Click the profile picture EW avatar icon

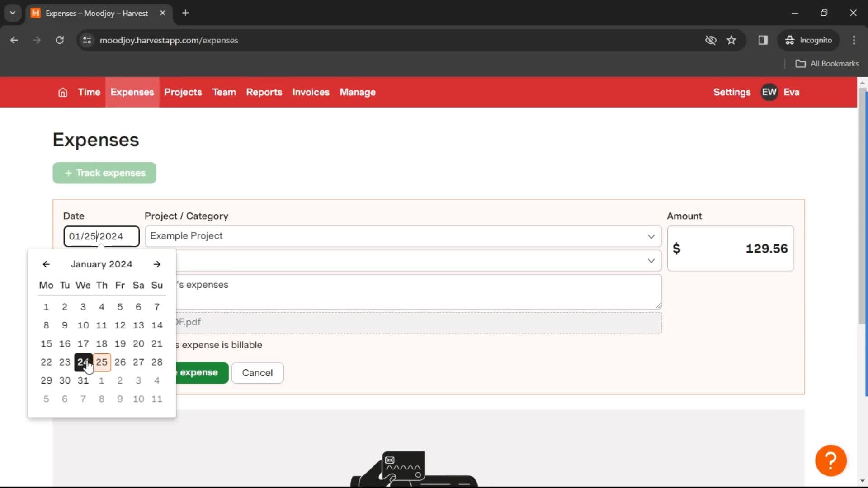[770, 92]
